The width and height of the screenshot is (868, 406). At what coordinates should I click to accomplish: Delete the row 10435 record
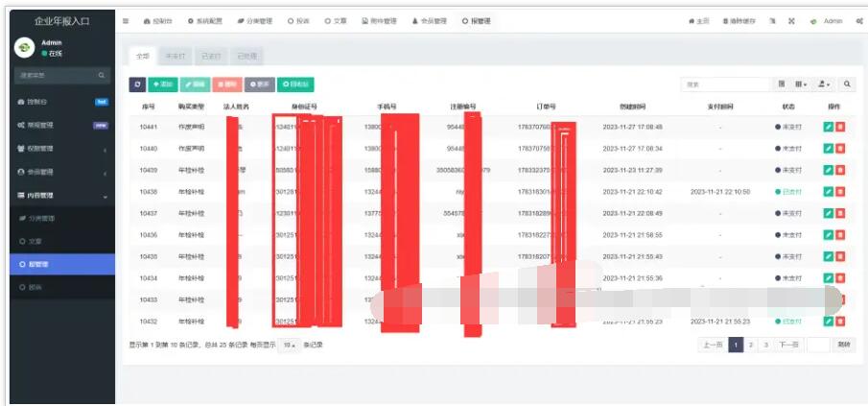[840, 256]
